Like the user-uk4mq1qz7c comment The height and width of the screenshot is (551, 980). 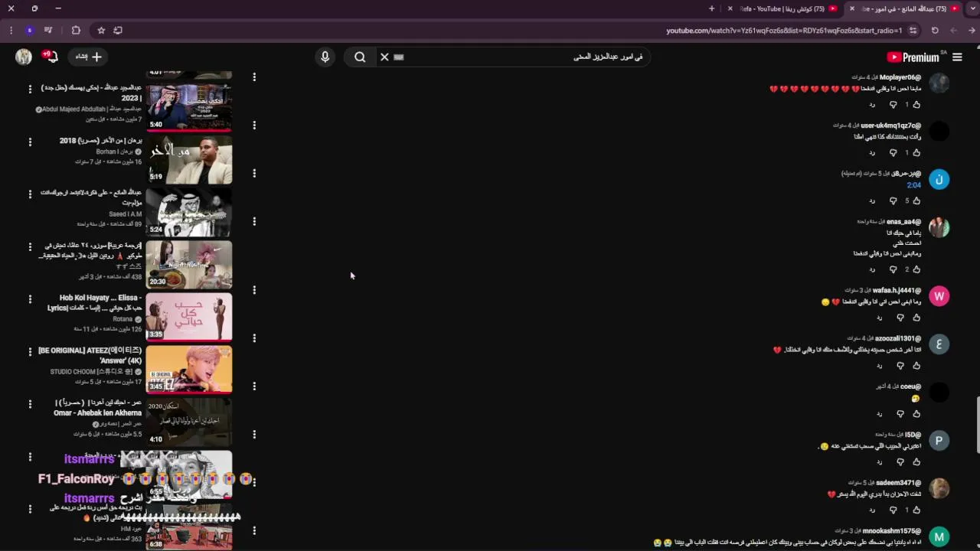916,152
